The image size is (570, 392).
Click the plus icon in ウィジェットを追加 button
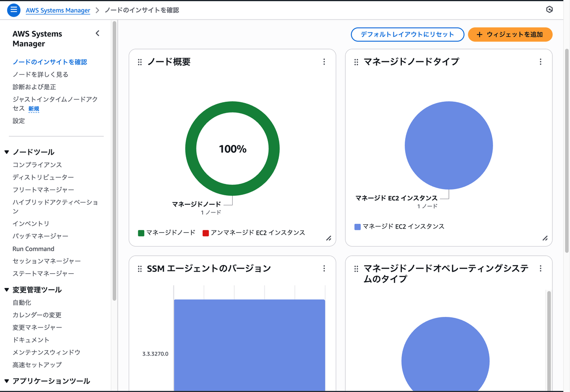479,35
